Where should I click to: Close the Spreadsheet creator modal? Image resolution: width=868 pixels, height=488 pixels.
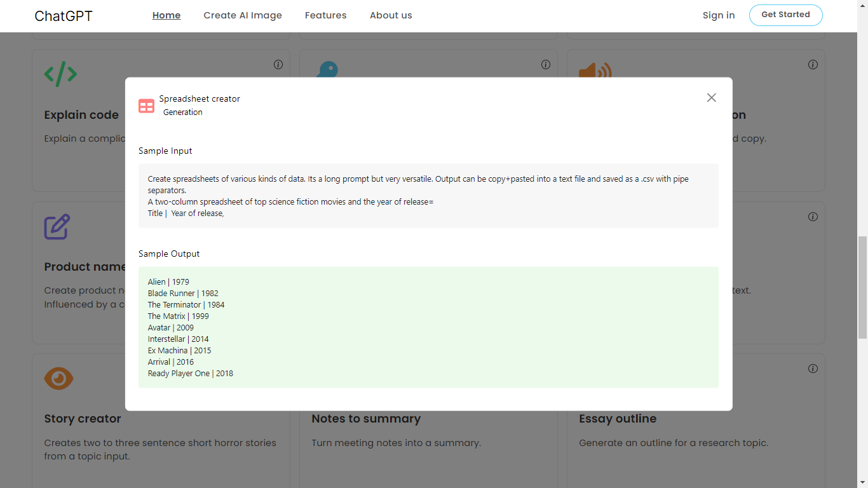[x=711, y=97]
